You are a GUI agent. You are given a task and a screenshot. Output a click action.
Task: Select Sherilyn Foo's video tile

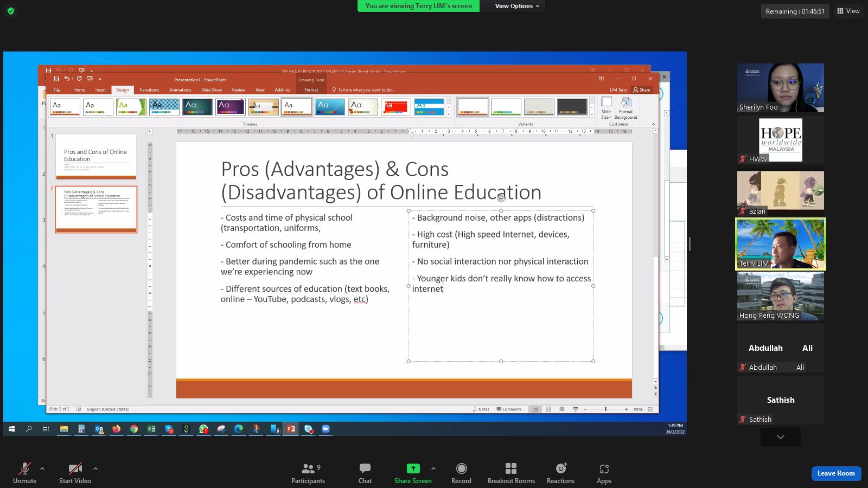click(x=780, y=88)
